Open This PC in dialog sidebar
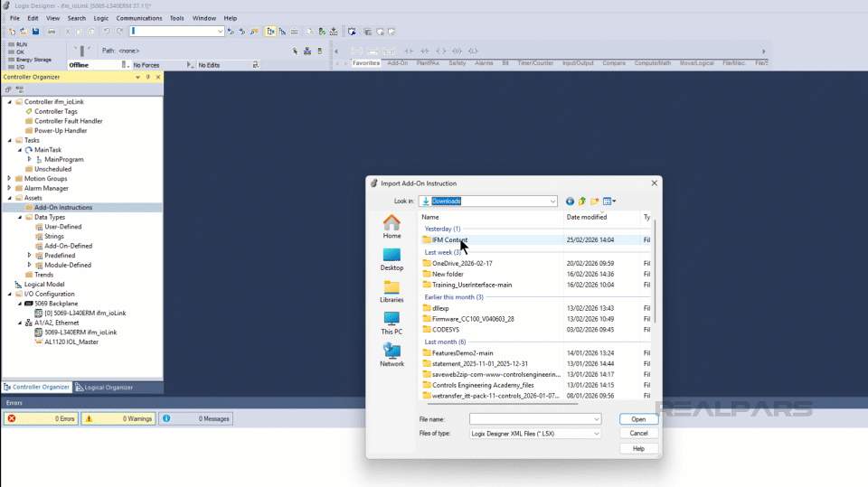868x487 pixels. 392,323
